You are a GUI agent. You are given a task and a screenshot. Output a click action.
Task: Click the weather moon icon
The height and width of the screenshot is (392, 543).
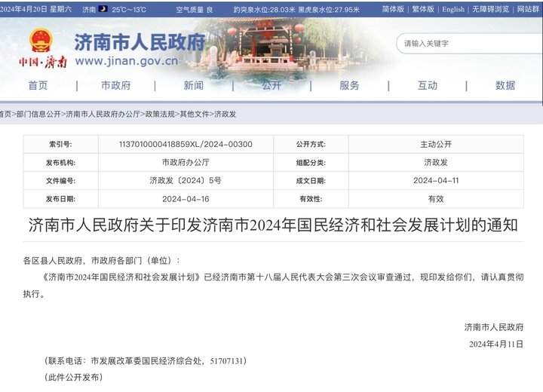(x=103, y=10)
